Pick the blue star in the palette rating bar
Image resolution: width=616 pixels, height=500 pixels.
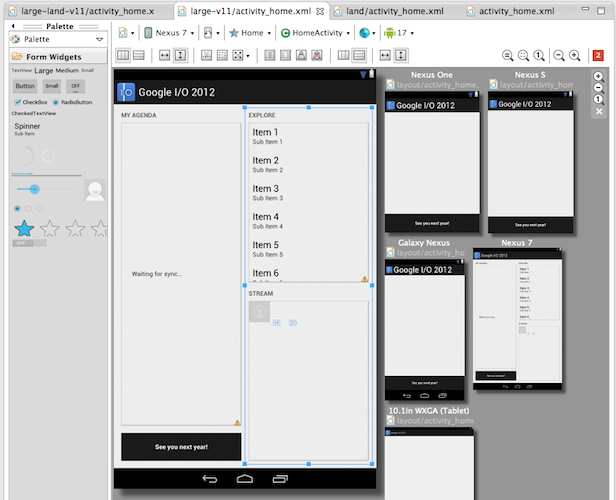point(24,229)
